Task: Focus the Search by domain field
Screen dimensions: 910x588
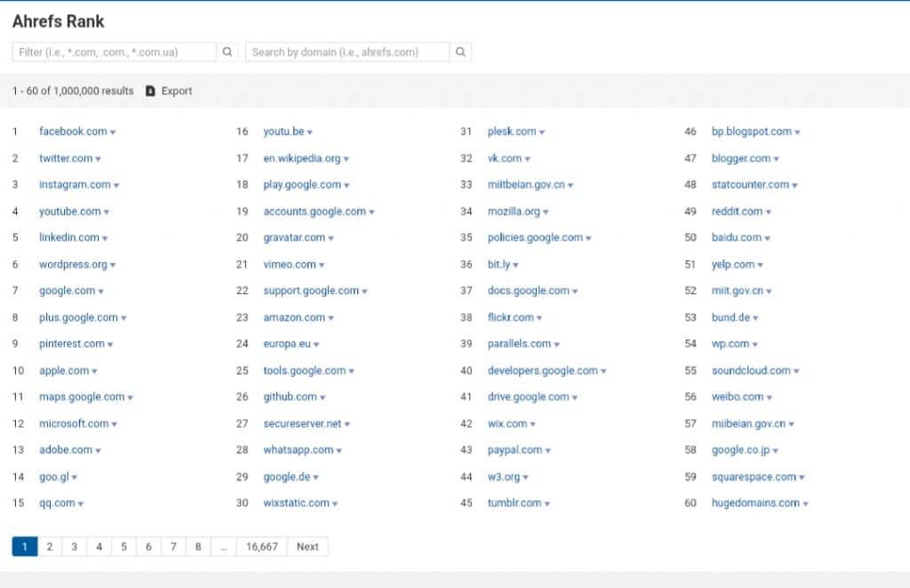Action: (x=347, y=52)
